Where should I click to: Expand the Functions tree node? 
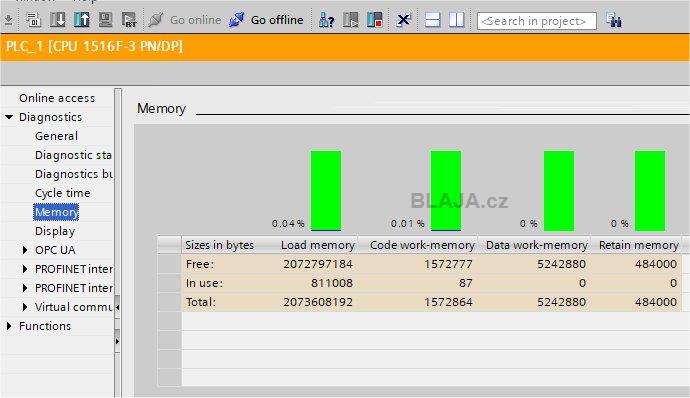coord(9,326)
